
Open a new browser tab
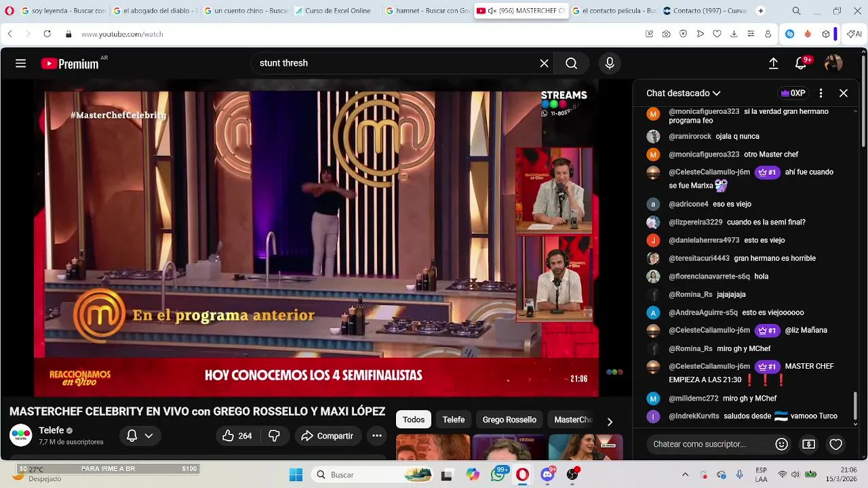pyautogui.click(x=760, y=11)
